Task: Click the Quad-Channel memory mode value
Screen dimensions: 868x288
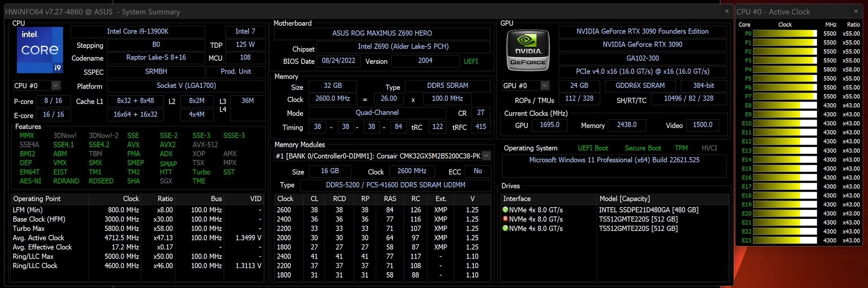Action: click(x=377, y=113)
